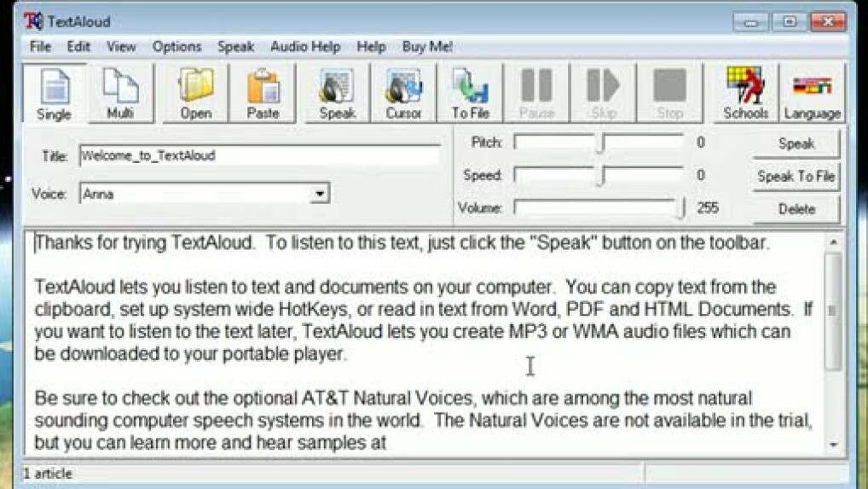Paste clipboard text using Paste icon
The width and height of the screenshot is (868, 489).
click(263, 92)
